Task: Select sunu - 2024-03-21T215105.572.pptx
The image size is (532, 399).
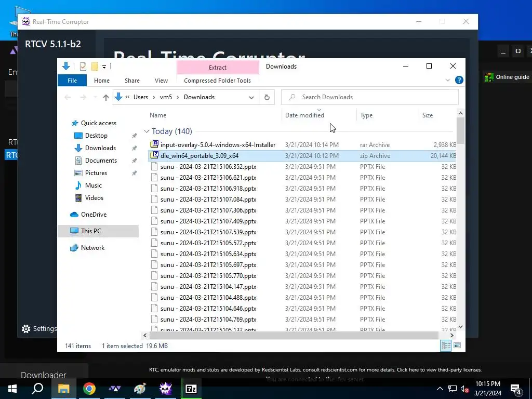Action: (x=302, y=243)
